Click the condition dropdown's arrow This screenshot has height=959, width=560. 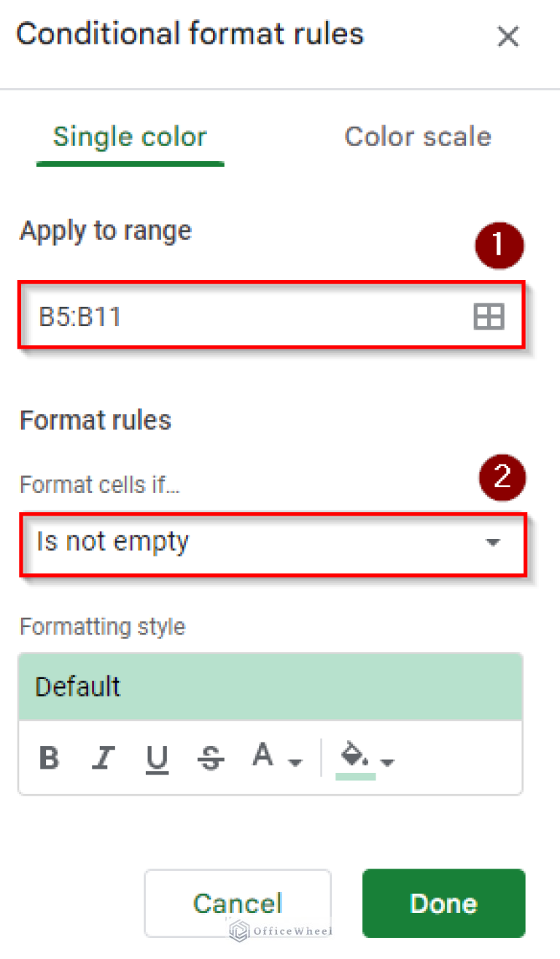click(494, 543)
